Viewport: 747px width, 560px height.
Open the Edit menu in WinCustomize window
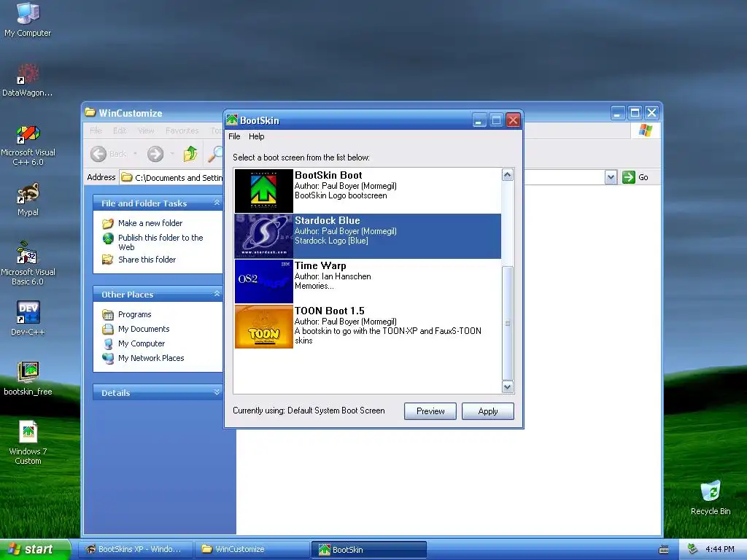pos(120,131)
